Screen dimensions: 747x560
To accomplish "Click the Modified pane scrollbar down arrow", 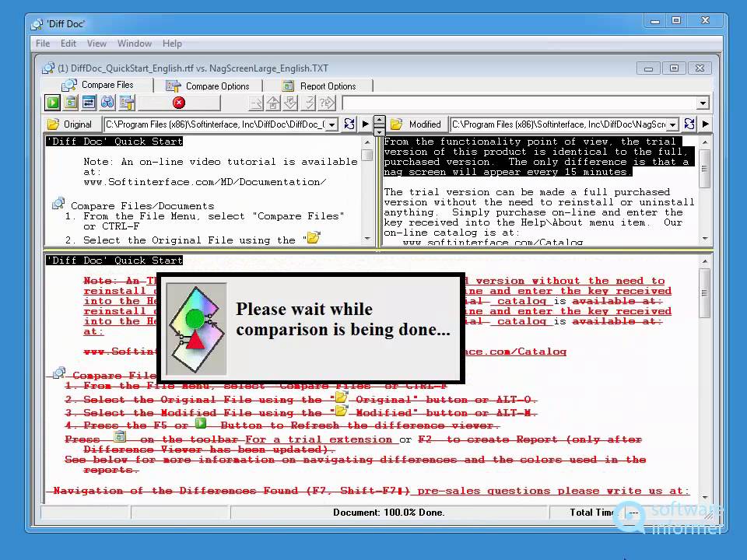I will click(705, 238).
